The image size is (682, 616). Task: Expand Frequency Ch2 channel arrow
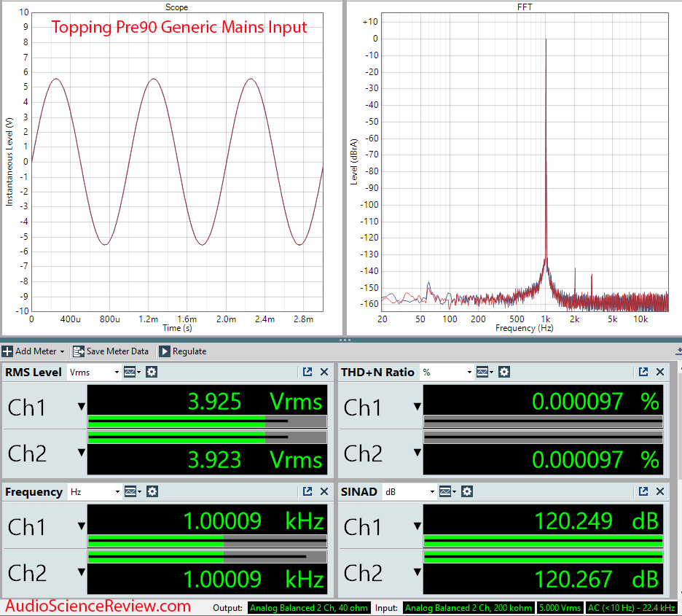82,572
